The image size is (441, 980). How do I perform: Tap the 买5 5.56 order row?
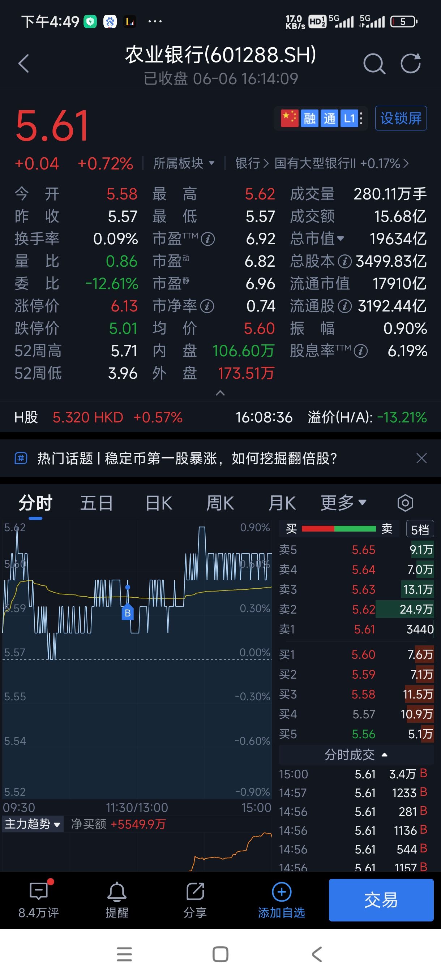click(356, 734)
